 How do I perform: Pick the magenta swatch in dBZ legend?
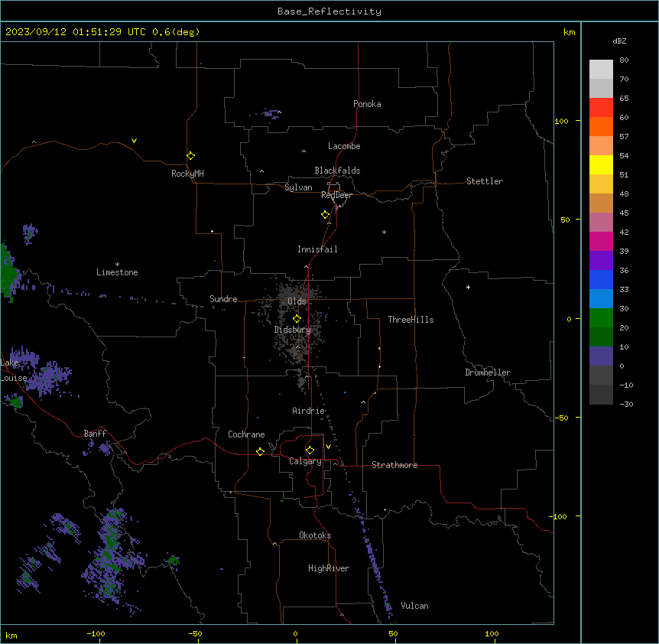click(601, 241)
